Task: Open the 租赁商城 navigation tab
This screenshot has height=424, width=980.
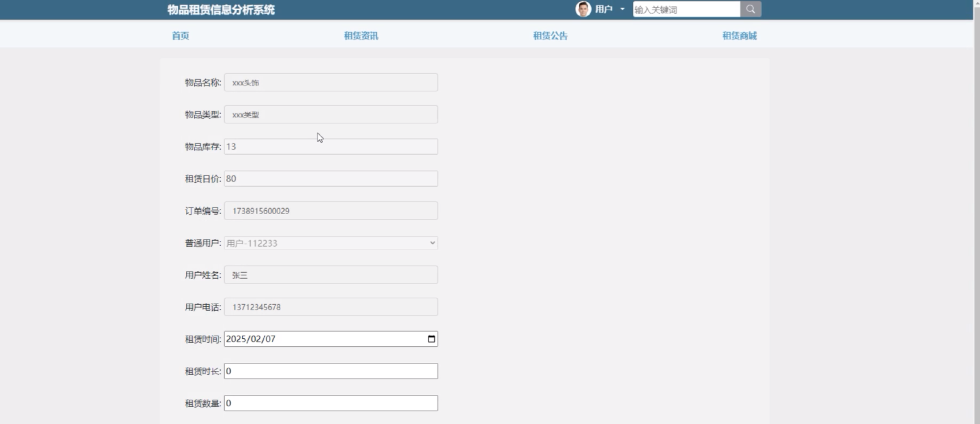Action: (739, 36)
